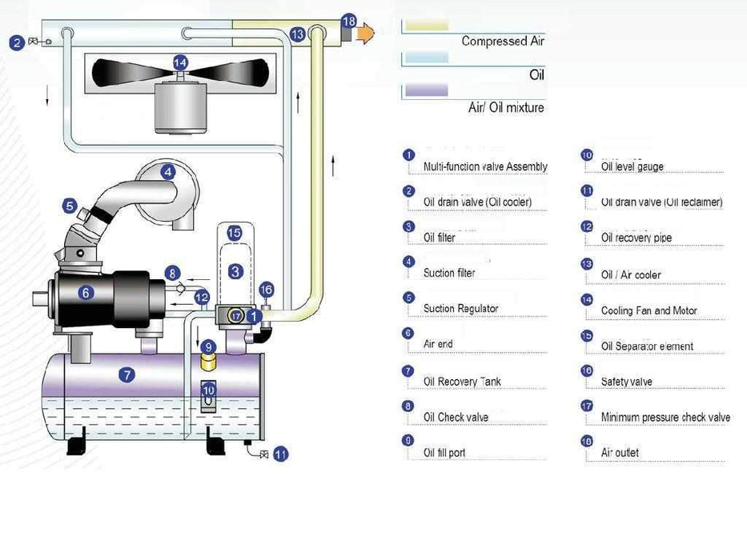
Task: Select marker 9 above the yellow oil fill port
Action: point(208,347)
